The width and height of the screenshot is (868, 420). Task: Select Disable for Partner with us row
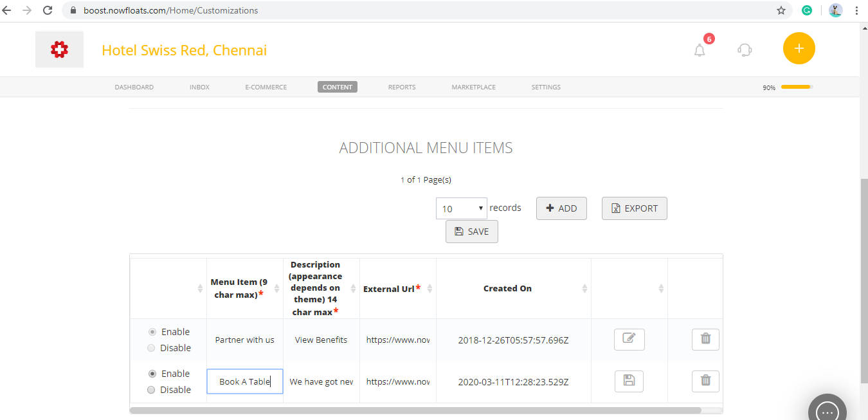(151, 348)
